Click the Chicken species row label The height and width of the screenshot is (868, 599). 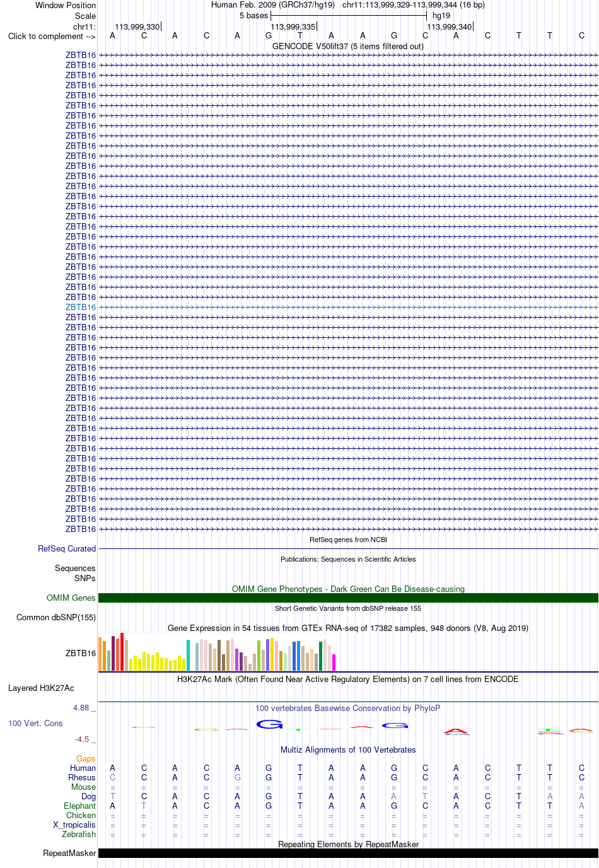(81, 816)
